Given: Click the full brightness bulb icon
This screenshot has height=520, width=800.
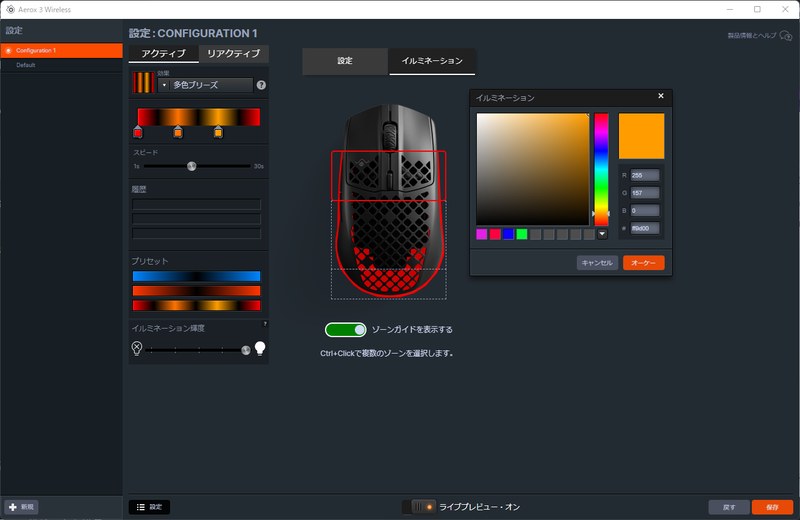Looking at the screenshot, I should click(260, 348).
